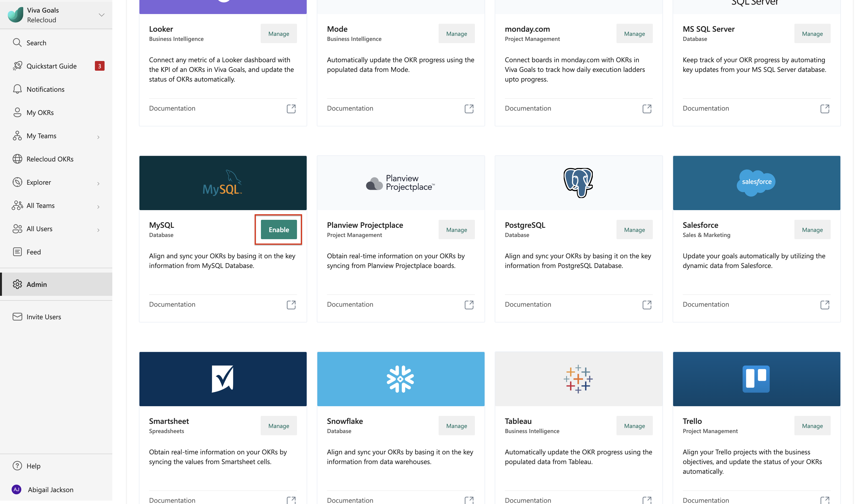
Task: Expand the All Users chevron
Action: pyautogui.click(x=99, y=230)
